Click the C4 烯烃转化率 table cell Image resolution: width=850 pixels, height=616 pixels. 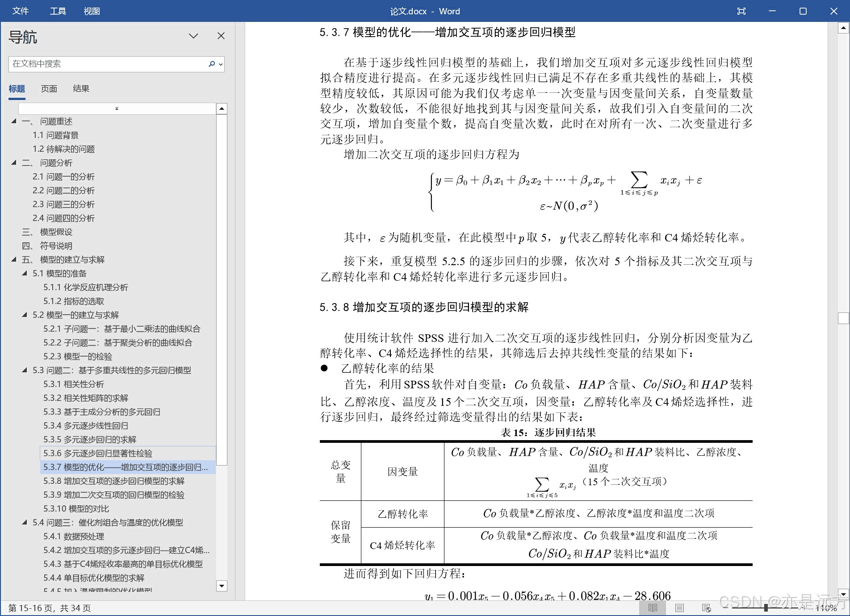[402, 545]
